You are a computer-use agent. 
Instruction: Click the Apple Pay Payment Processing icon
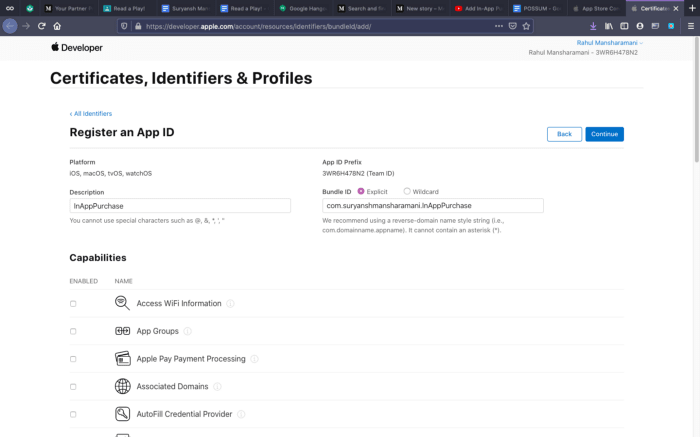(x=122, y=358)
